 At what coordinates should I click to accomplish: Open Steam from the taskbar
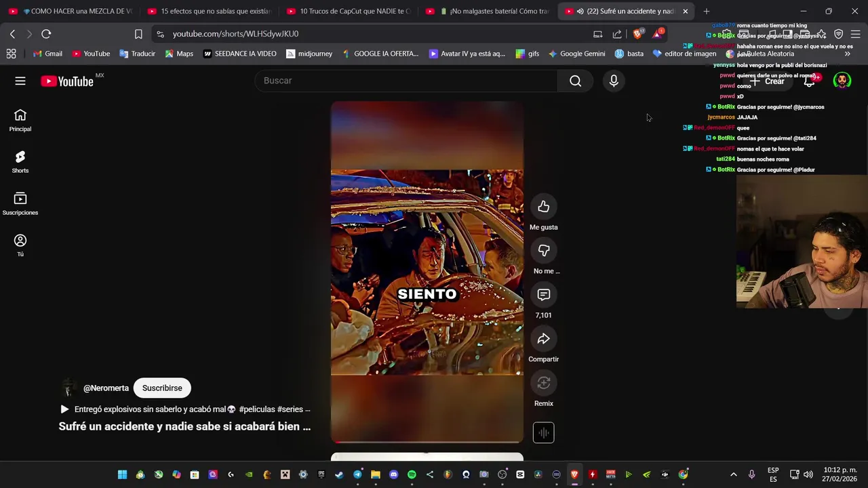click(x=339, y=474)
